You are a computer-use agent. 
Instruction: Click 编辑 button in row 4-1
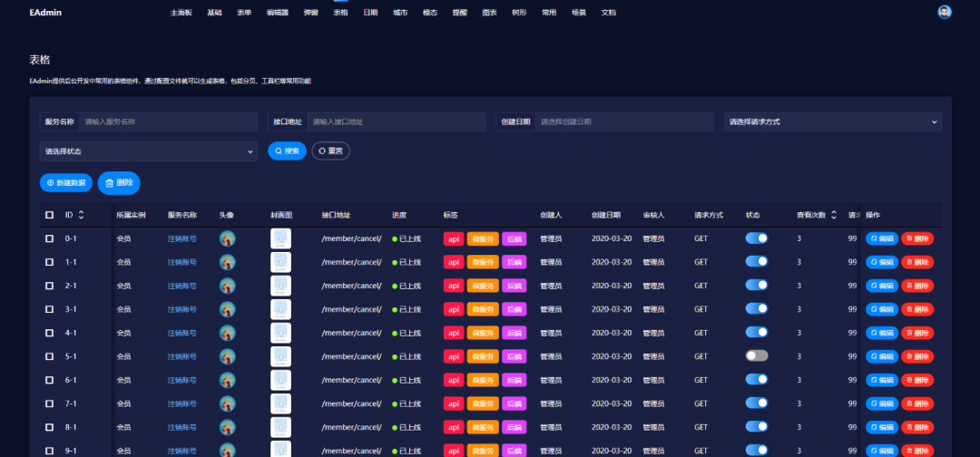[x=882, y=333]
